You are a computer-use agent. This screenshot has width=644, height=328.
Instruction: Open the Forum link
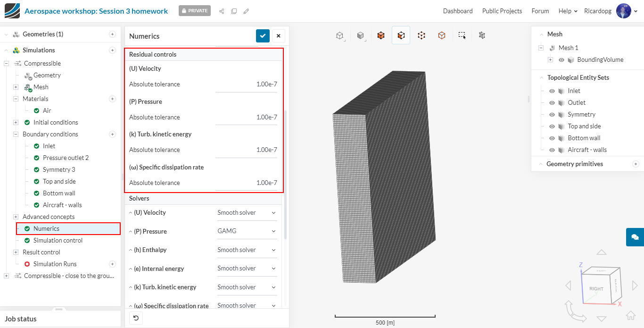(x=540, y=11)
